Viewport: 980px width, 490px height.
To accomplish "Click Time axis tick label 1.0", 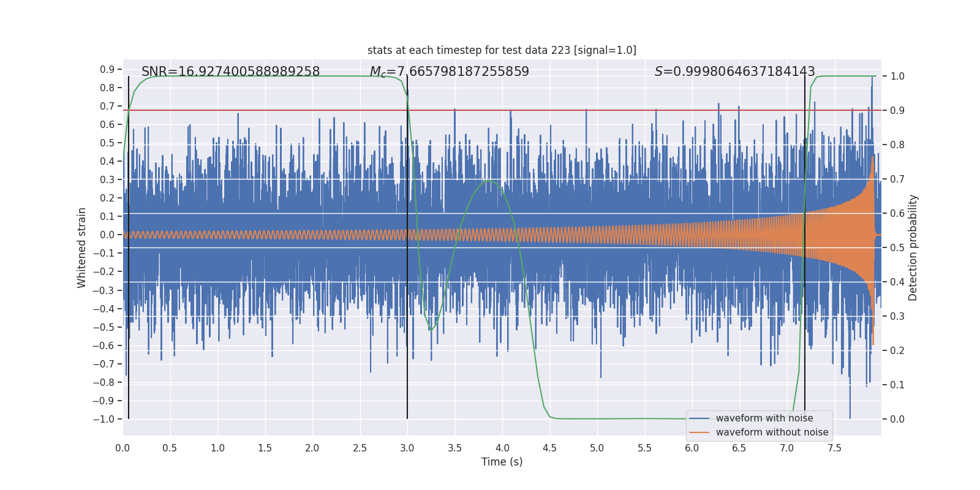I will 217,448.
